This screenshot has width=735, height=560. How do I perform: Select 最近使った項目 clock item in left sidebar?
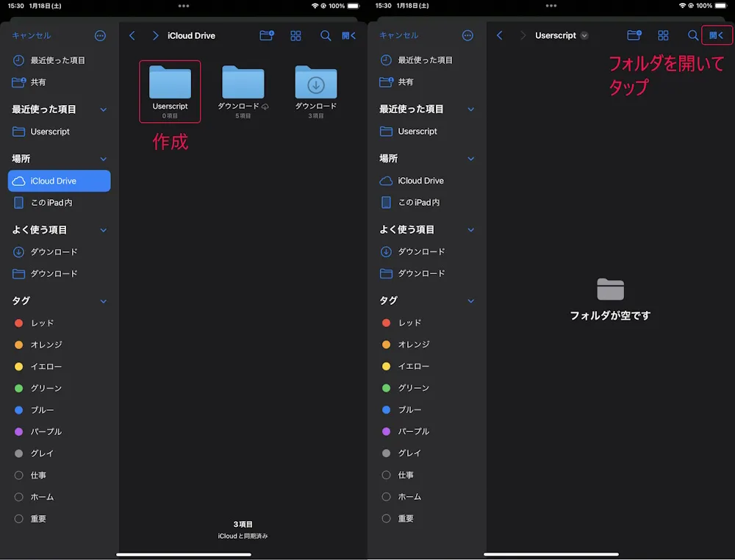tap(59, 60)
